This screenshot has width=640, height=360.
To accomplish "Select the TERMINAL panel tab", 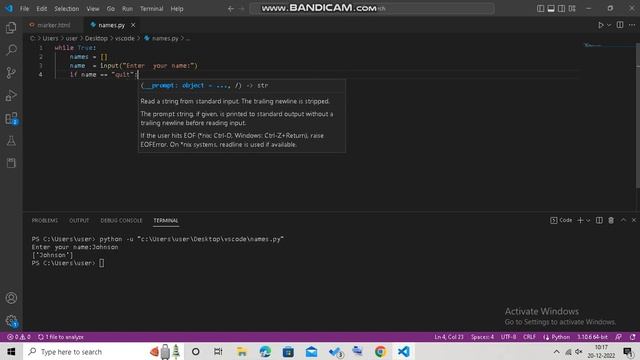I will click(166, 220).
